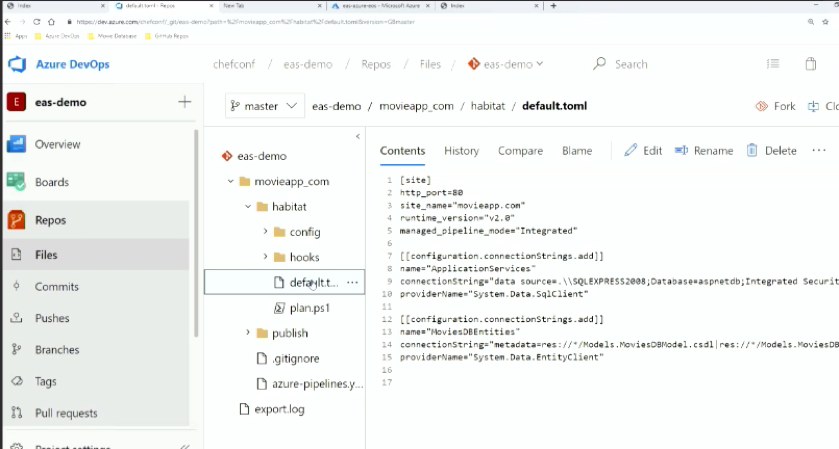Image resolution: width=839 pixels, height=449 pixels.
Task: Click chefconf breadcrumb link
Action: tap(234, 64)
